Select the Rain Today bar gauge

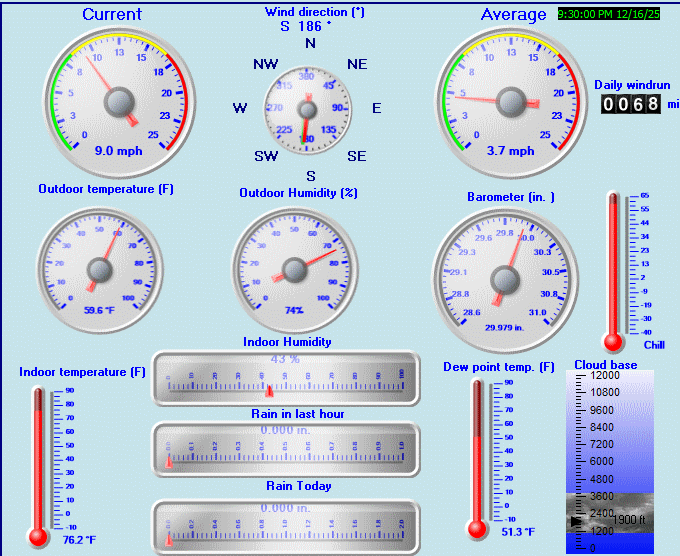click(x=285, y=525)
